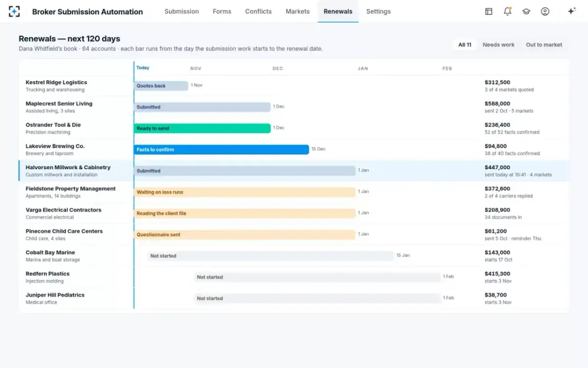Filter by Needs work
588x368 pixels.
point(498,45)
